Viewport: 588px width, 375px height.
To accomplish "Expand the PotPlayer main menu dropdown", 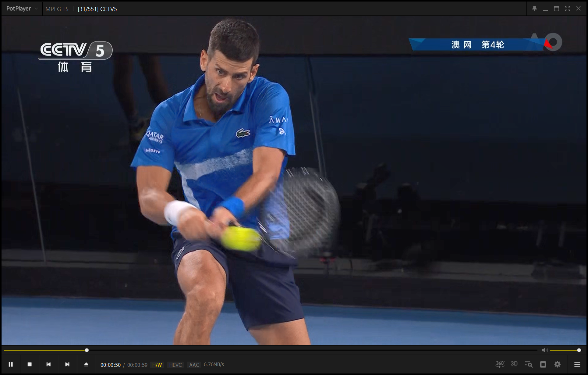I will [22, 9].
